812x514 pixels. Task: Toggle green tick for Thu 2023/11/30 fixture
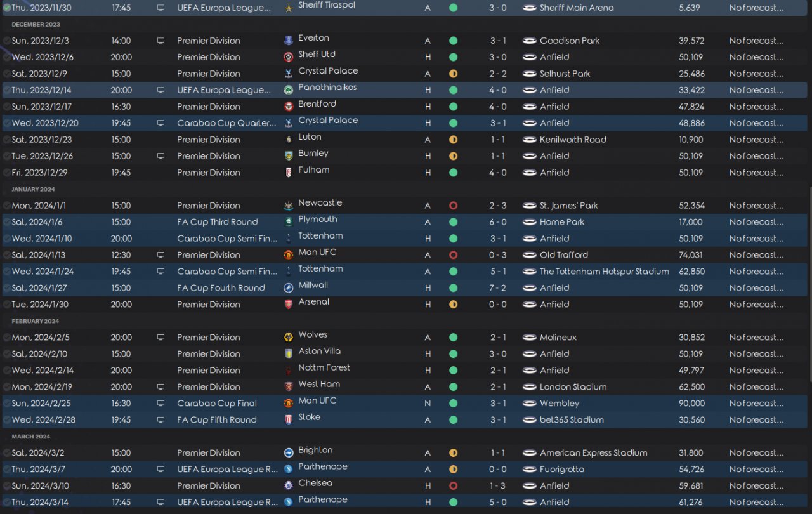pos(6,8)
